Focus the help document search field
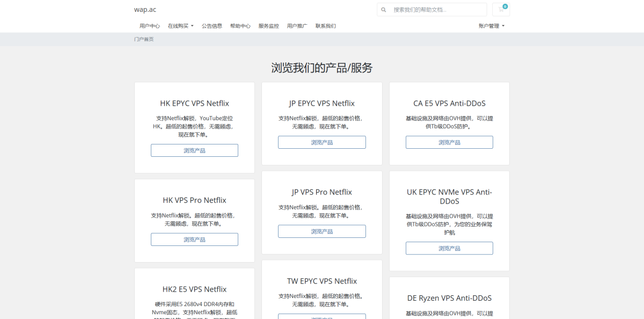The image size is (644, 319). 438,10
